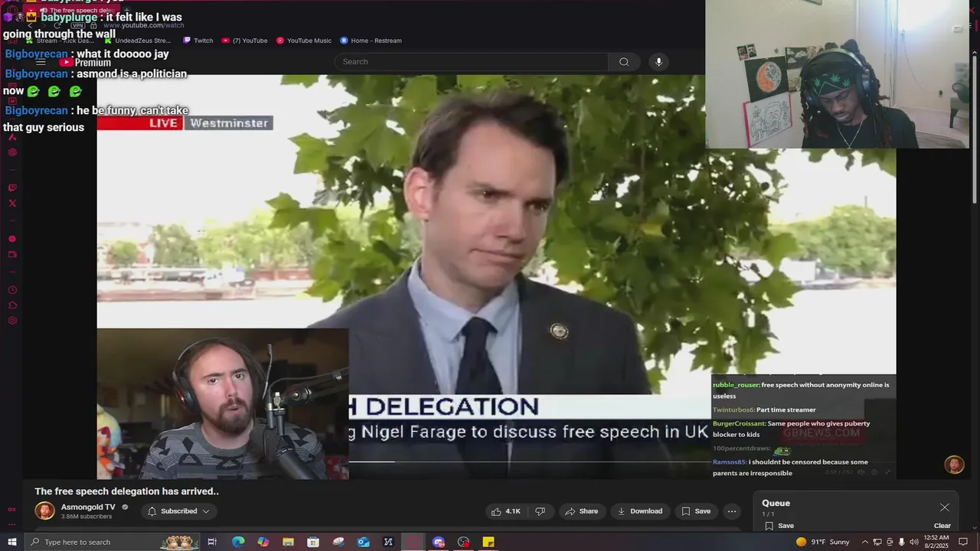Screen dimensions: 980x551
Task: Open the Copilot taskbar icon
Action: coord(263,542)
